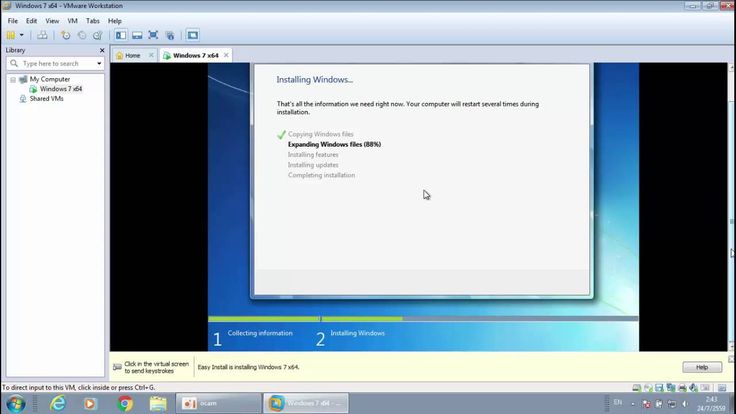Click the 'Collecting information' stage label
This screenshot has width=736, height=414.
click(260, 333)
